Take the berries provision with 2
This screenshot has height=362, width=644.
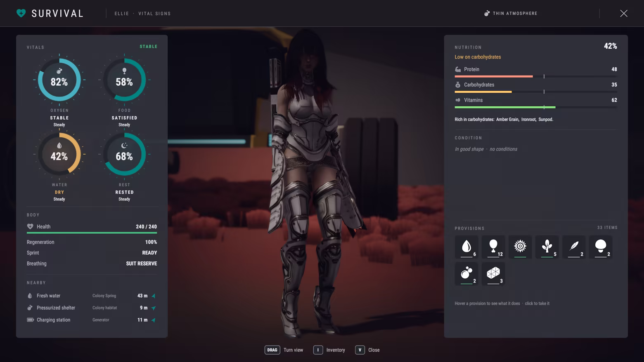pyautogui.click(x=466, y=274)
